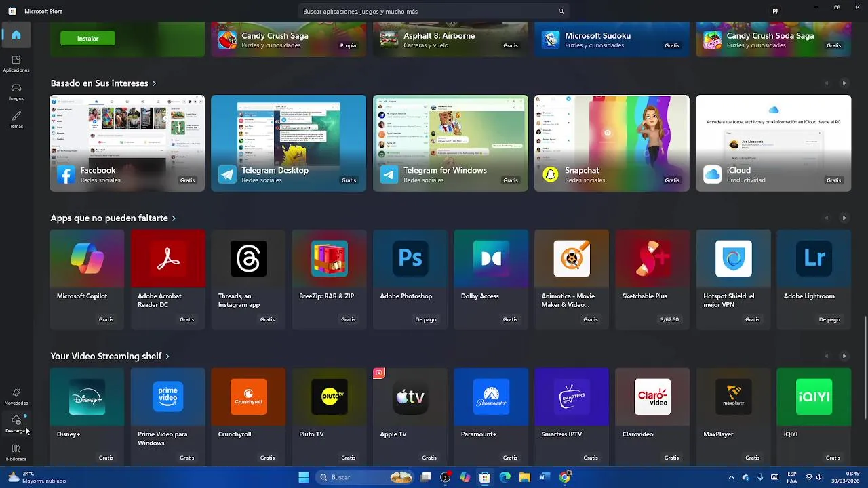This screenshot has height=488, width=868.
Task: Click the taskbar Buscar search box
Action: [x=366, y=477]
